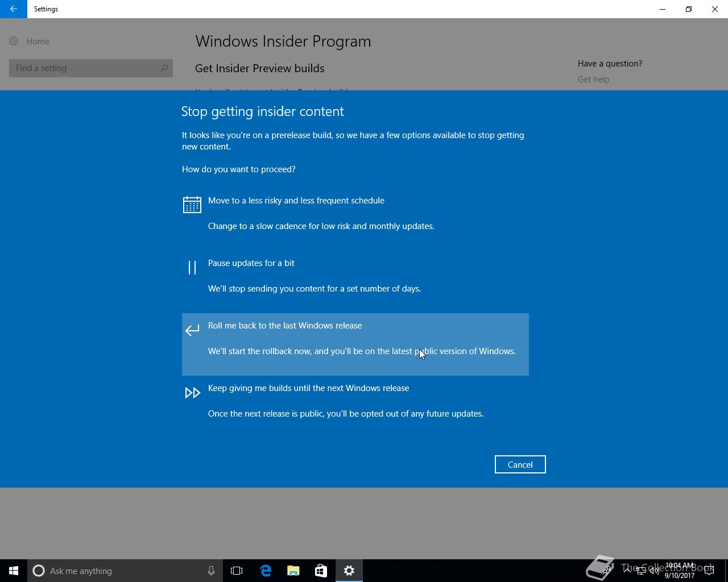Click the Home gear icon

pos(14,41)
